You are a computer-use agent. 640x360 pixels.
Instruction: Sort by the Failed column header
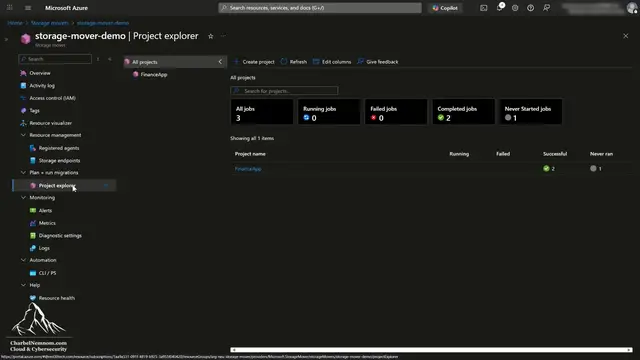tap(503, 154)
